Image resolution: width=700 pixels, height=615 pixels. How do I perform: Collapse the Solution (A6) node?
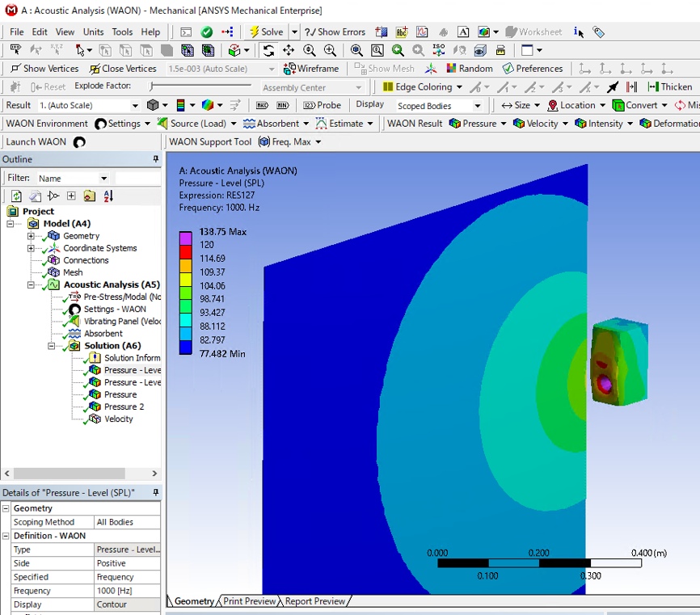pos(52,346)
